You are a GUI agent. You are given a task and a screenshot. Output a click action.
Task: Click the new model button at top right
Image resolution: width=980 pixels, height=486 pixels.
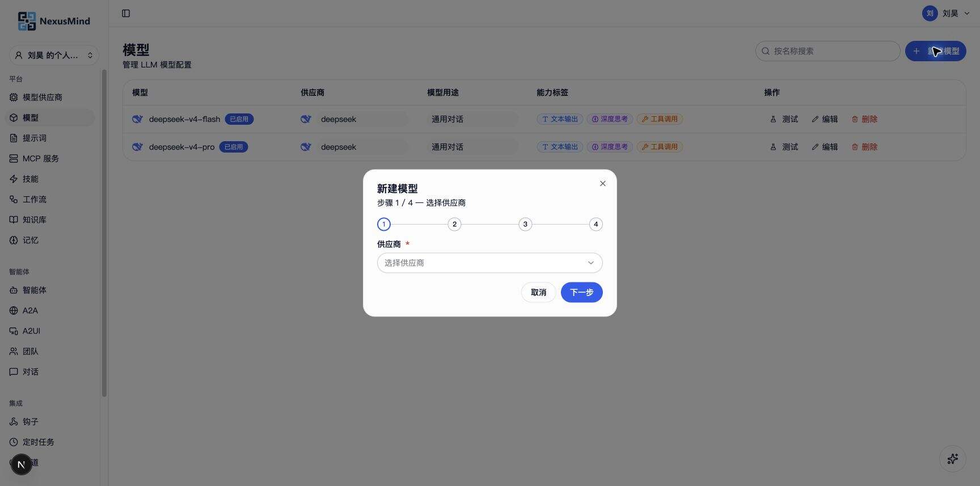[935, 51]
